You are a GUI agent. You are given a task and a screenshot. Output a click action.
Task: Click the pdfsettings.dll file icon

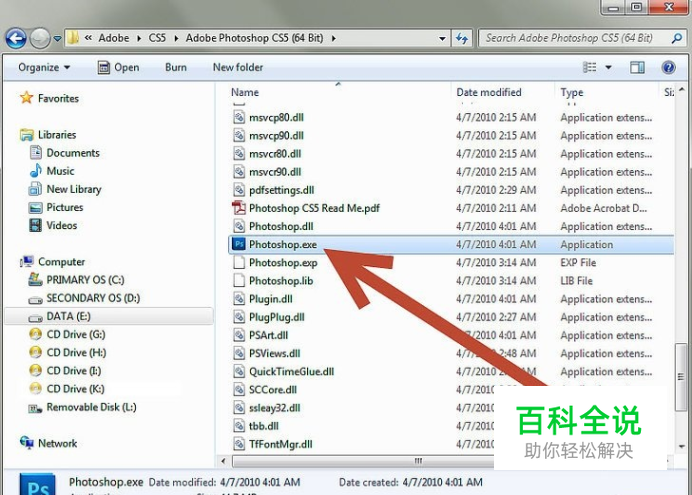click(239, 190)
